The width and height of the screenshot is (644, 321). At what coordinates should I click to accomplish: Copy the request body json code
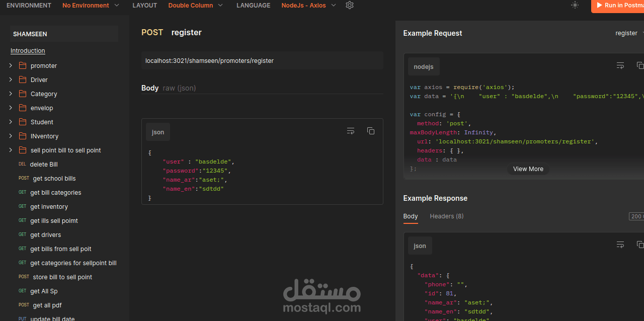(x=371, y=131)
